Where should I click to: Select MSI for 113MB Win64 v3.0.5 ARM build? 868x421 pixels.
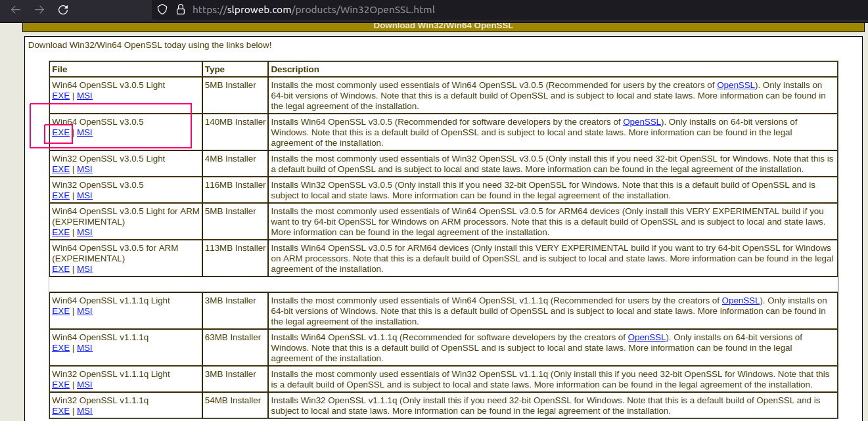click(x=85, y=269)
